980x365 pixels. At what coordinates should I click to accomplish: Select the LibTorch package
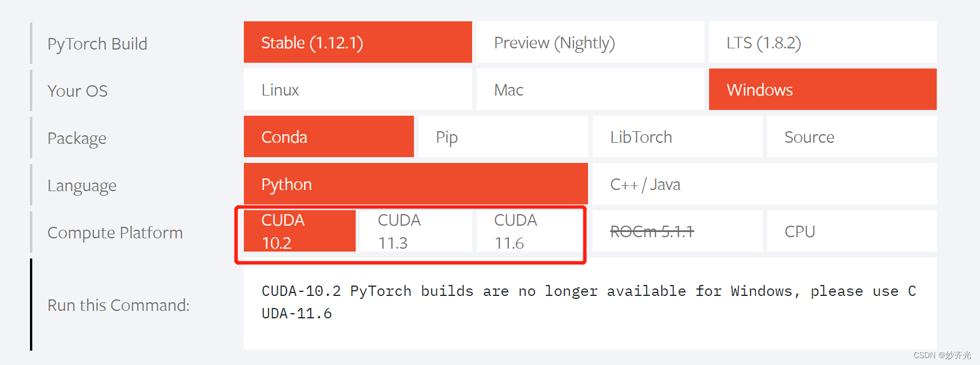[677, 136]
